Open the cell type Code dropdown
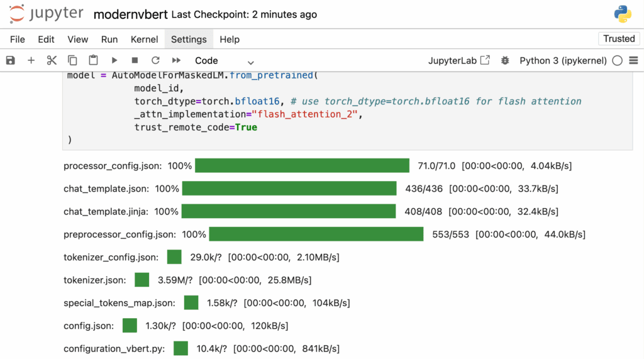Viewport: 644px width, 359px height. coord(224,61)
